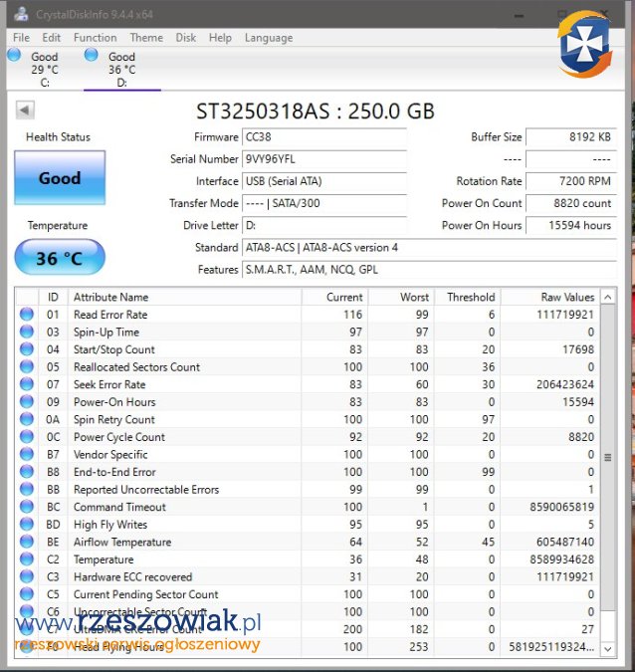Open the File menu
635x672 pixels.
pos(21,38)
